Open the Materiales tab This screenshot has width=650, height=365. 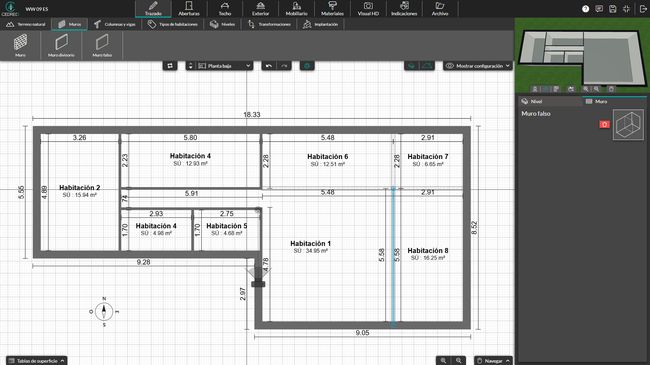(332, 9)
